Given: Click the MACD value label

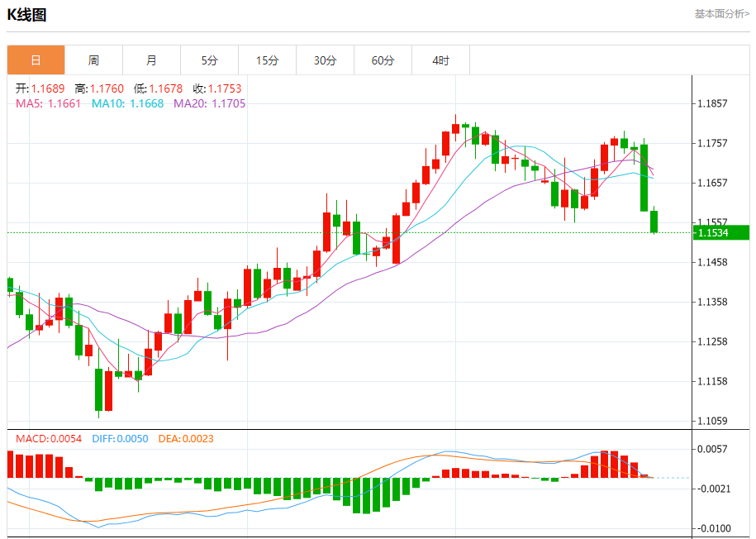Looking at the screenshot, I should [x=49, y=438].
